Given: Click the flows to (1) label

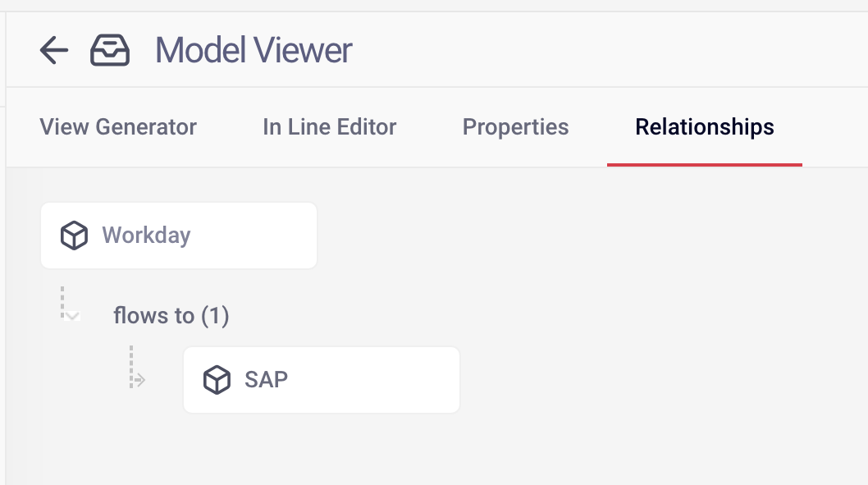Looking at the screenshot, I should (171, 316).
